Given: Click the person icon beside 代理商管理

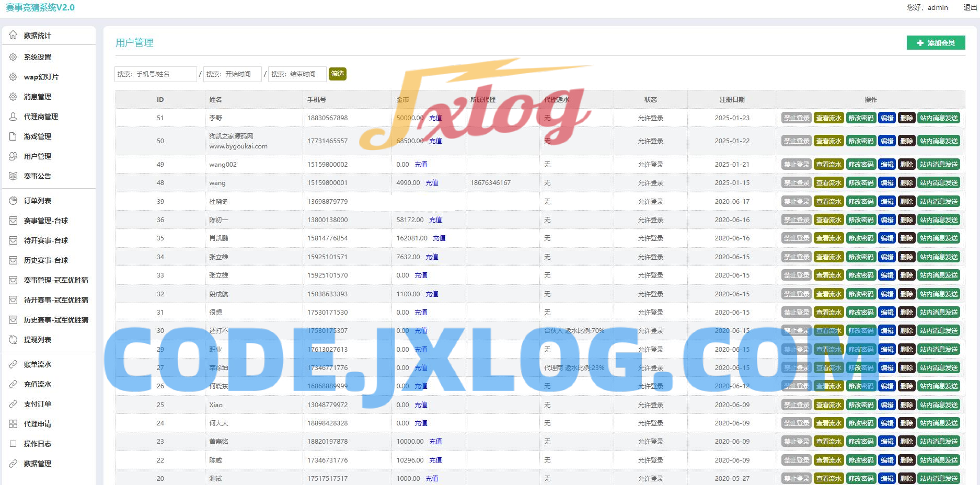Looking at the screenshot, I should 13,117.
